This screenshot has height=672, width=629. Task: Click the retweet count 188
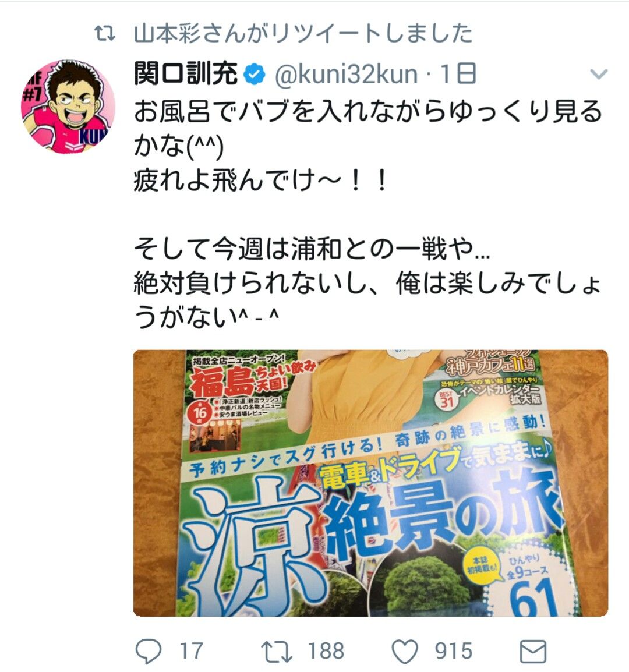(326, 651)
